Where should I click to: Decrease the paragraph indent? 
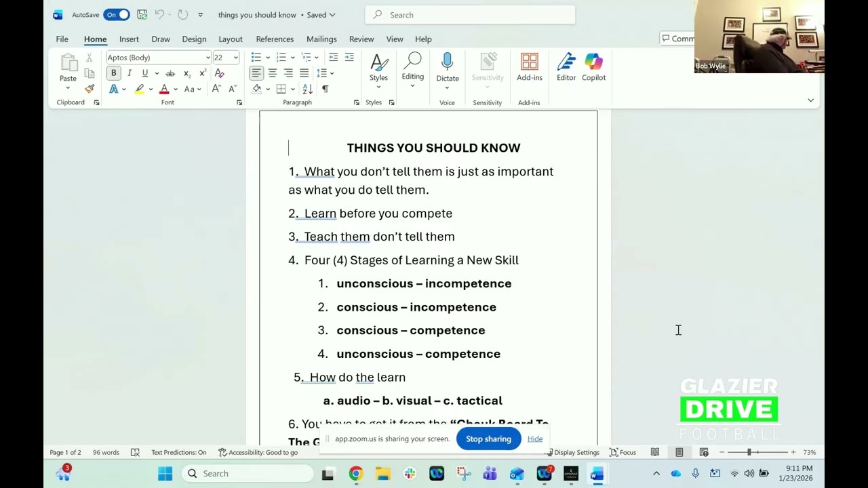click(333, 58)
